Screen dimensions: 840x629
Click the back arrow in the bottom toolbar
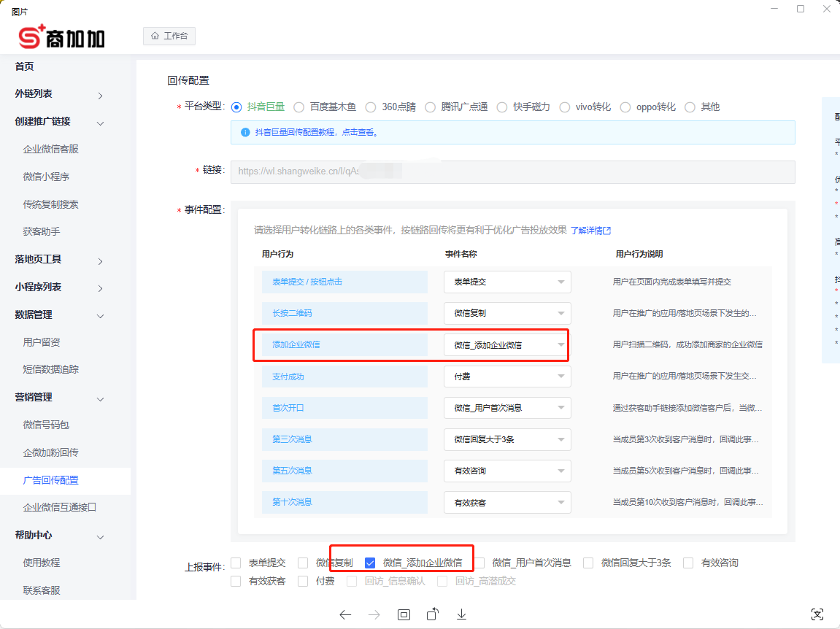coord(345,614)
